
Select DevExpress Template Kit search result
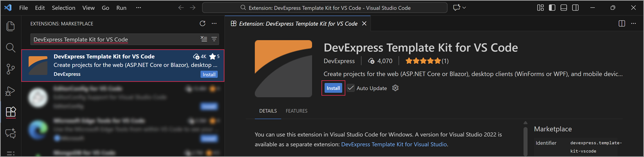123,65
